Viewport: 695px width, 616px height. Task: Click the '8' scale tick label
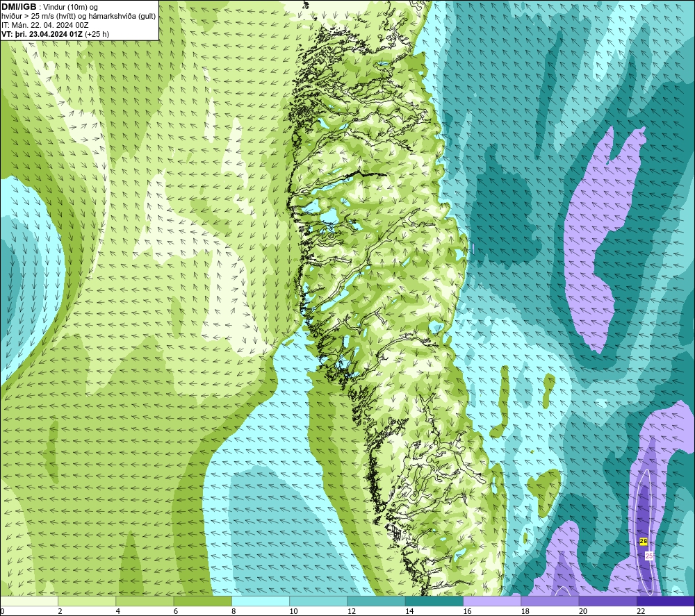[x=234, y=611]
